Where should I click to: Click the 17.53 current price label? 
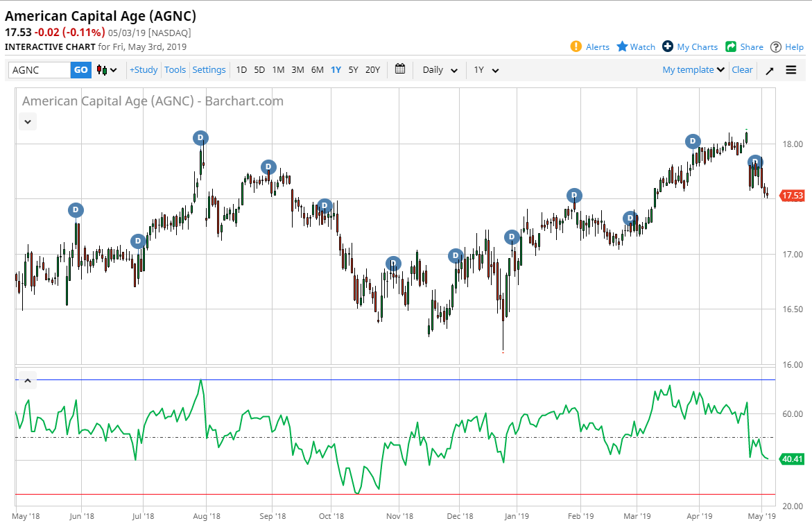click(x=792, y=196)
